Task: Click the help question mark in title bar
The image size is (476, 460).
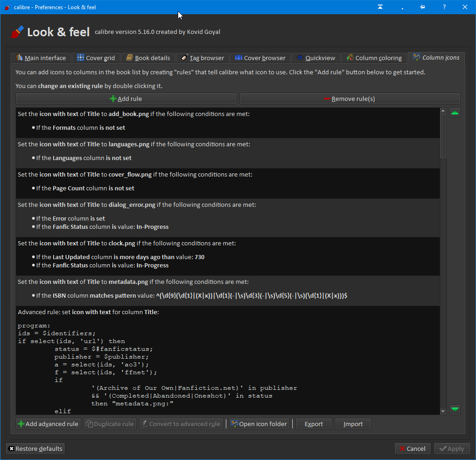Action: 444,7
